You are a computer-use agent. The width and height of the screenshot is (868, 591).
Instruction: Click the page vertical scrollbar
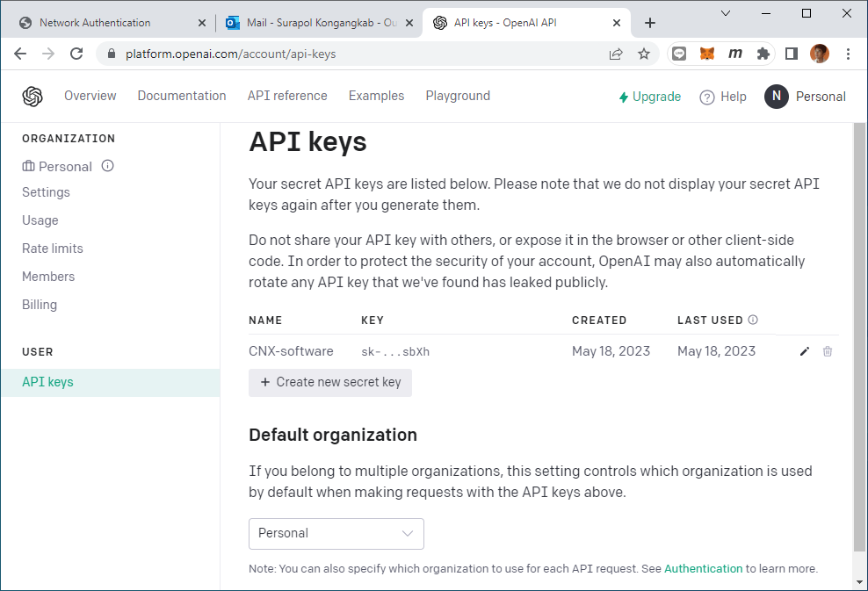859,337
